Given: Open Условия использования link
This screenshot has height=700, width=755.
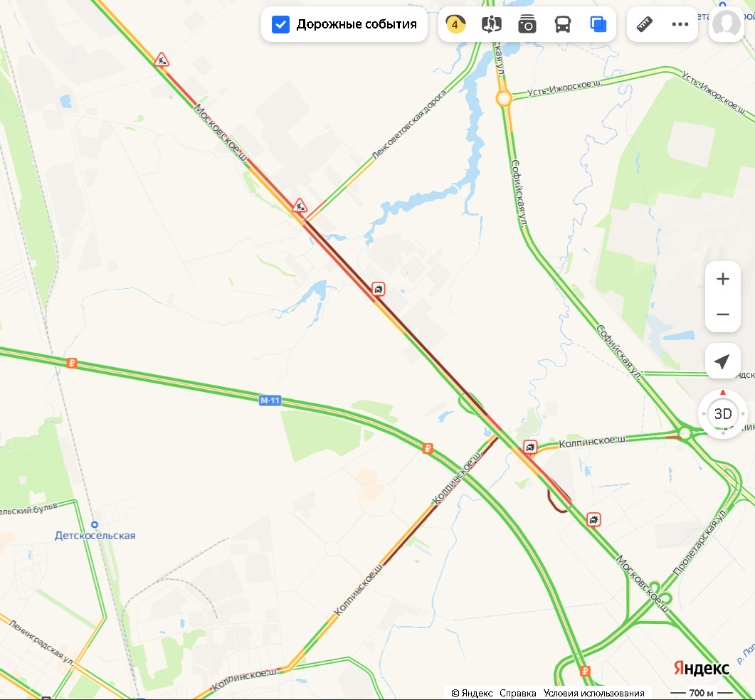Looking at the screenshot, I should click(593, 693).
